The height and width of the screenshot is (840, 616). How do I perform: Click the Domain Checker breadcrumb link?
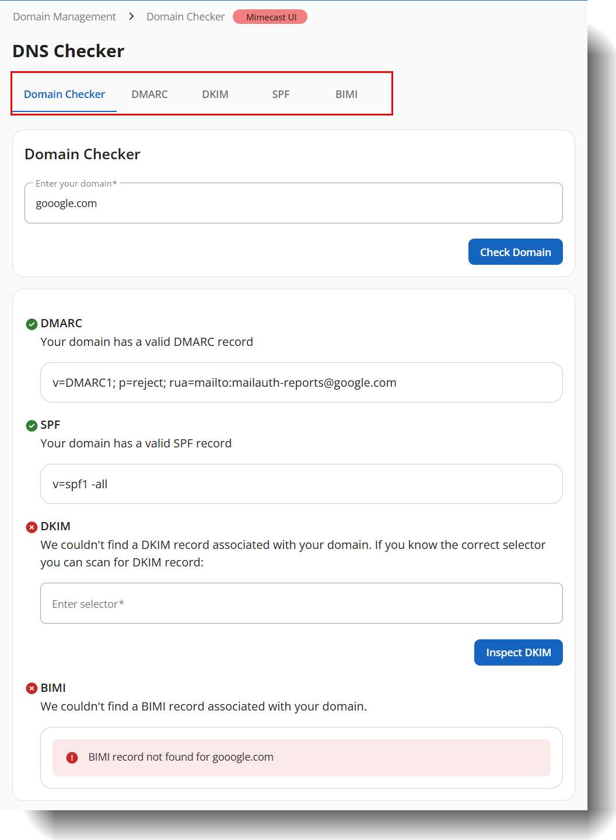(185, 17)
